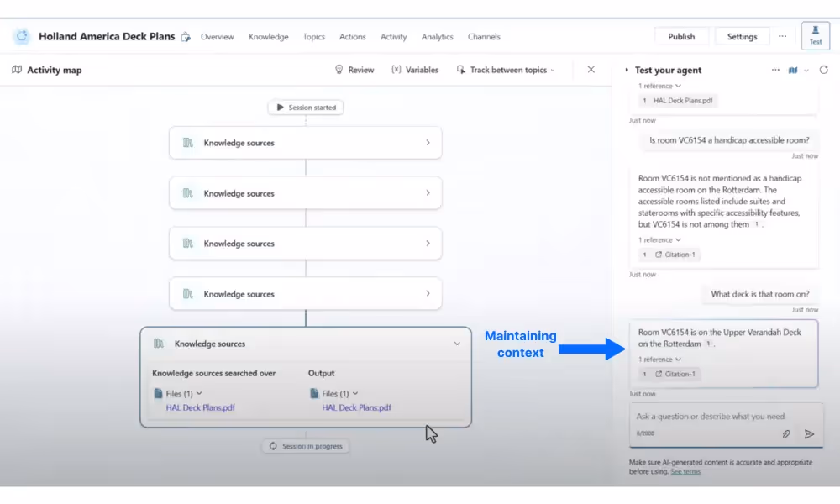Open dropdown arrow beside test panel map icon

[806, 71]
